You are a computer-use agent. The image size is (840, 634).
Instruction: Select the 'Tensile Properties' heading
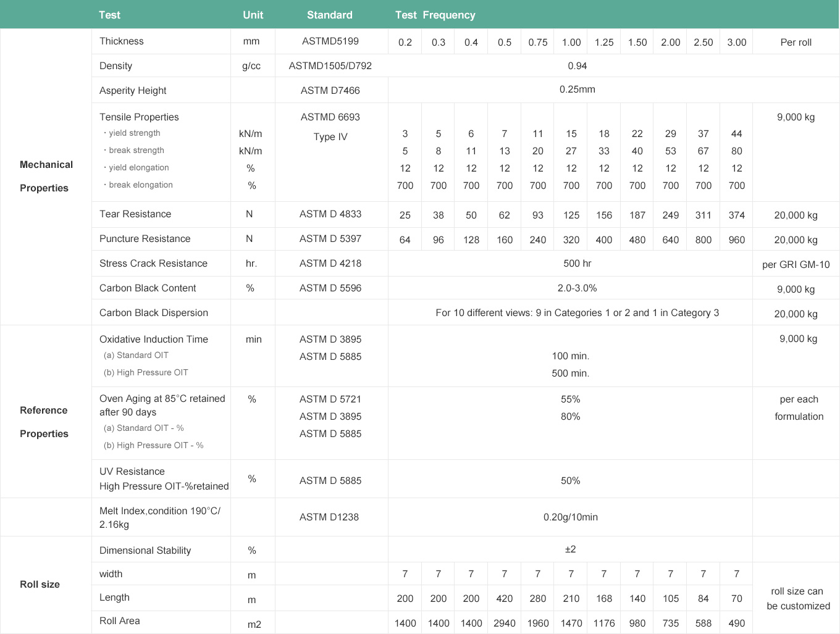coord(139,117)
